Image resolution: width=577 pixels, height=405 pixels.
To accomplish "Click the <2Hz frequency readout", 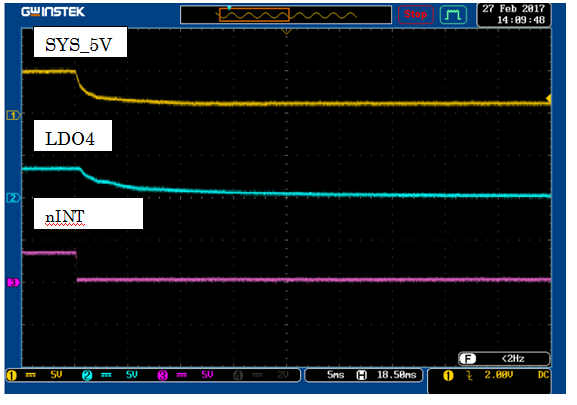I will pyautogui.click(x=513, y=359).
